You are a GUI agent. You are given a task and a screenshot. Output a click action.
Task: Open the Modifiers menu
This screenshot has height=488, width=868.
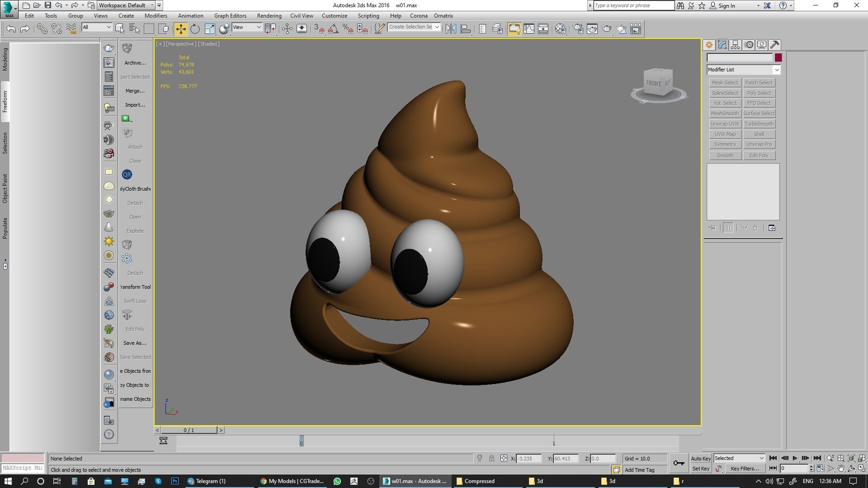pyautogui.click(x=156, y=15)
